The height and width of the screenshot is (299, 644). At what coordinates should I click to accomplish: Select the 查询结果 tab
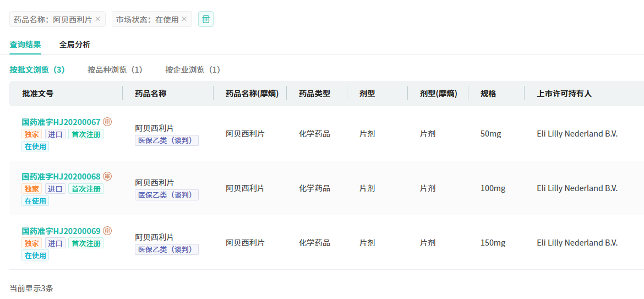25,45
